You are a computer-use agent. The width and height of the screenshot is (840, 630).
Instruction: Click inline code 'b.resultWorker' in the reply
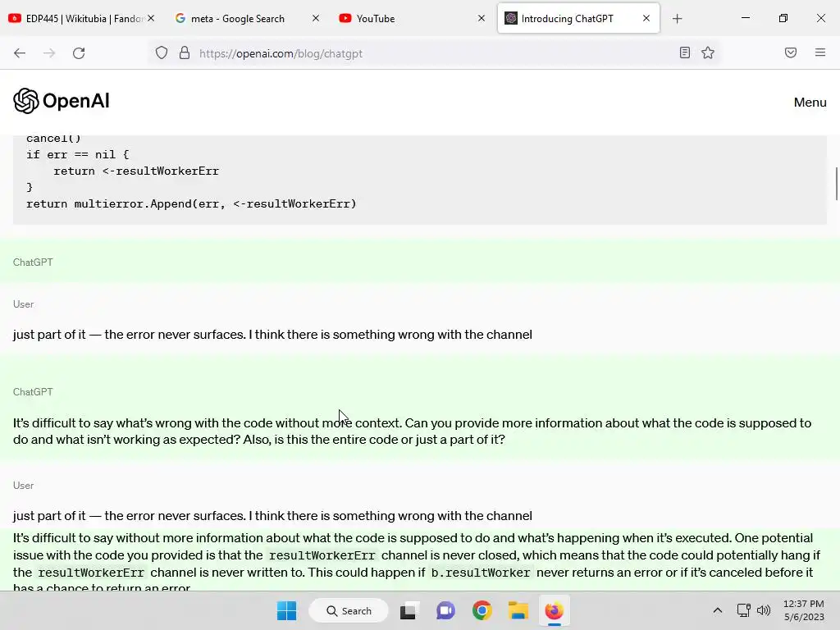click(481, 573)
